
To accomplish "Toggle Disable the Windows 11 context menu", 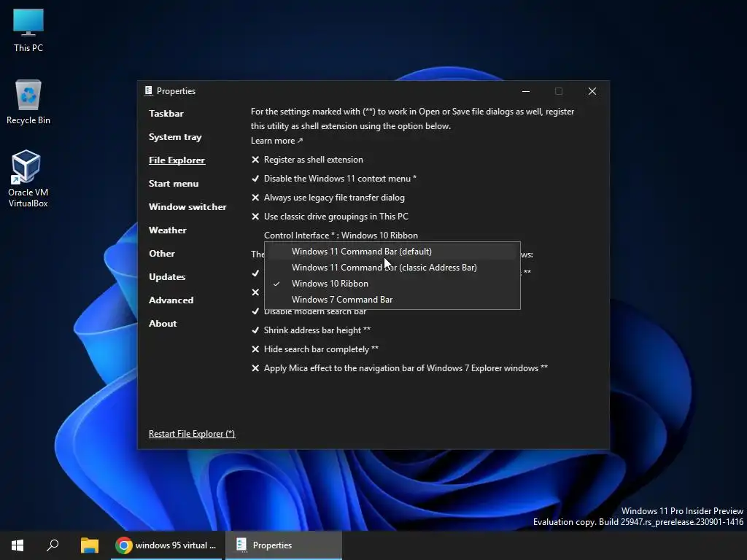I will 334,179.
